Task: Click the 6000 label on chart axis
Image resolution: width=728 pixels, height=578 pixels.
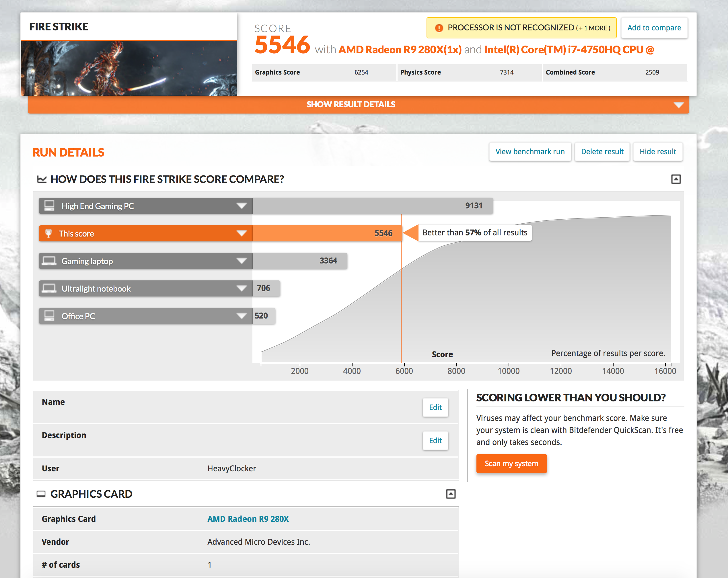Action: click(x=404, y=371)
